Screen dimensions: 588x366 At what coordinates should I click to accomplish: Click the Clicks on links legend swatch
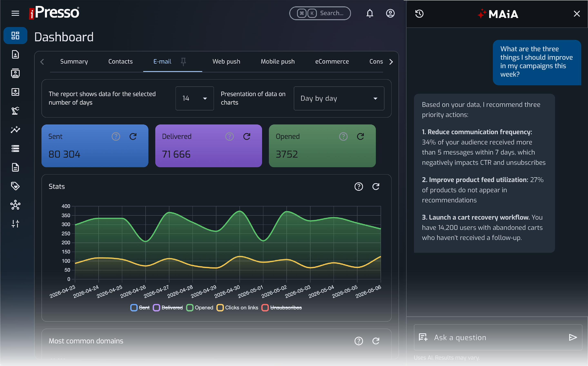click(x=220, y=307)
